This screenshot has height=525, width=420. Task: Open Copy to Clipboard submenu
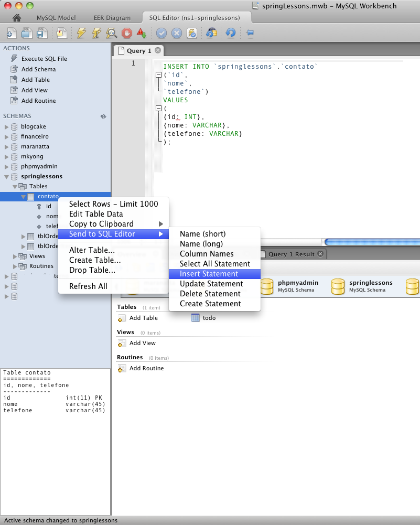113,224
